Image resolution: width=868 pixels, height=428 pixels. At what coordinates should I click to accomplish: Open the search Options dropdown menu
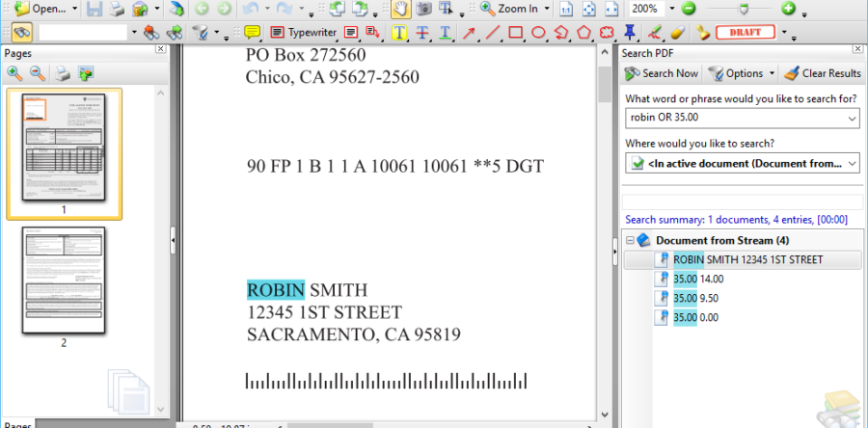pos(772,73)
